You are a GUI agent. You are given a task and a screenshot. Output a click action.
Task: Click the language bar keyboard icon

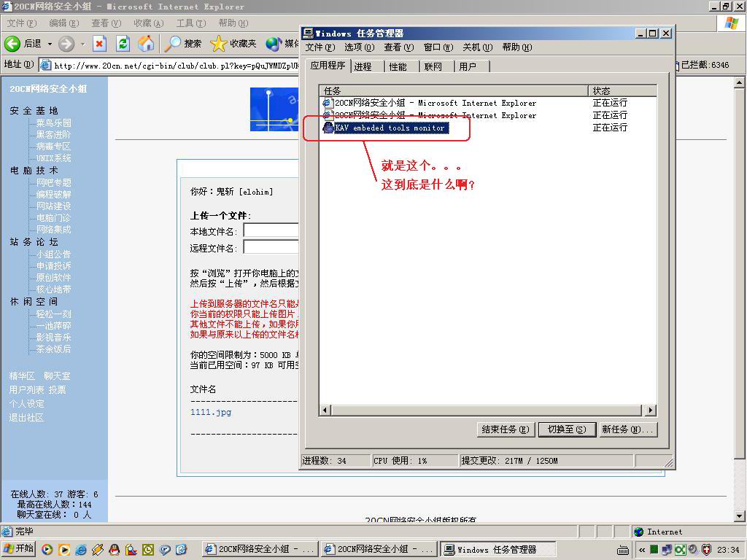pos(623,550)
